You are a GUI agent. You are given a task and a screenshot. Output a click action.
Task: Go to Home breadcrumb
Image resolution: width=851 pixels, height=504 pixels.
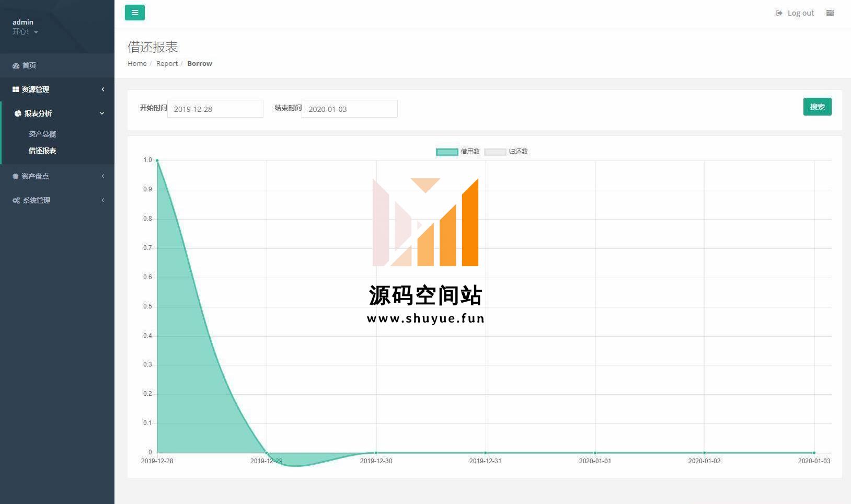pos(137,63)
